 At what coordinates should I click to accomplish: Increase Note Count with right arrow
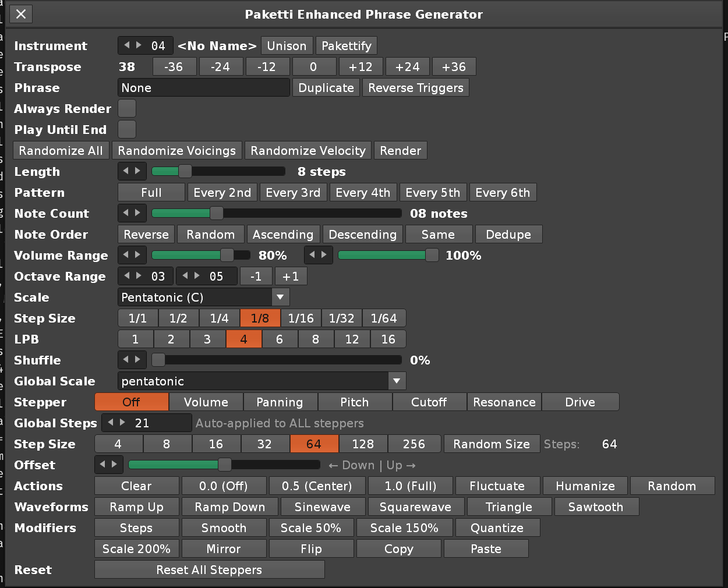pyautogui.click(x=138, y=213)
